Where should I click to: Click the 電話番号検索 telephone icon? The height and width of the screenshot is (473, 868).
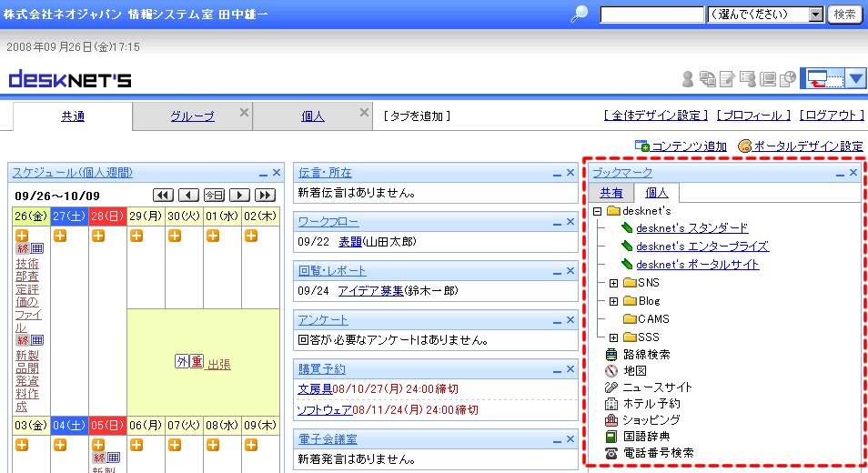click(611, 453)
